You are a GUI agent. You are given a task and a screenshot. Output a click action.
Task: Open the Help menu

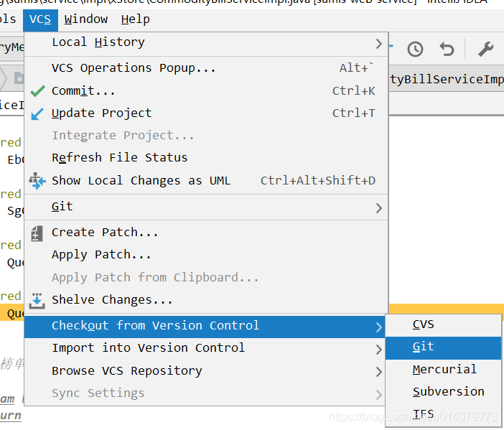click(x=135, y=19)
